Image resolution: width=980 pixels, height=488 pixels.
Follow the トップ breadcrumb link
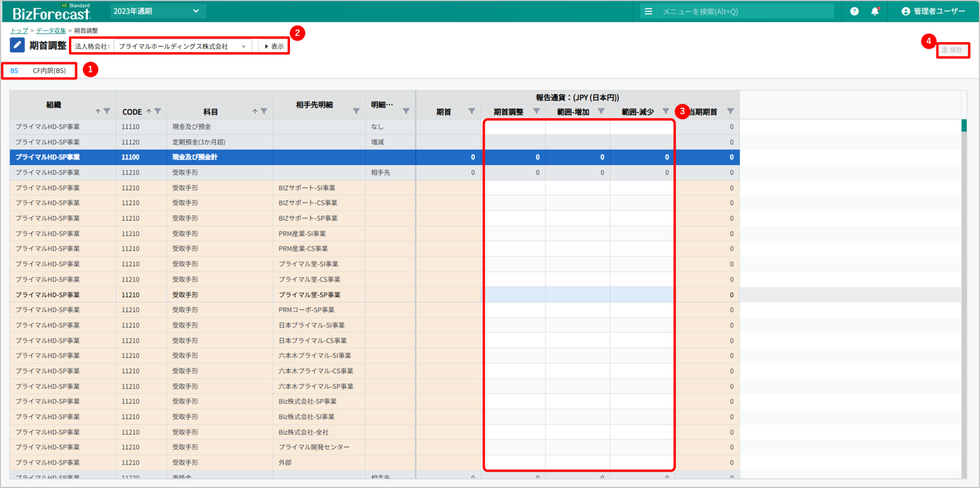pyautogui.click(x=20, y=31)
